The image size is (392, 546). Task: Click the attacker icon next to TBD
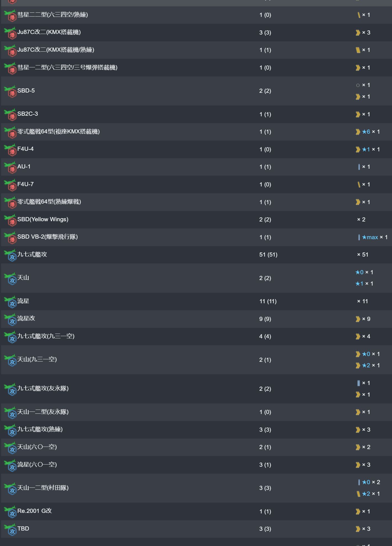(x=10, y=529)
